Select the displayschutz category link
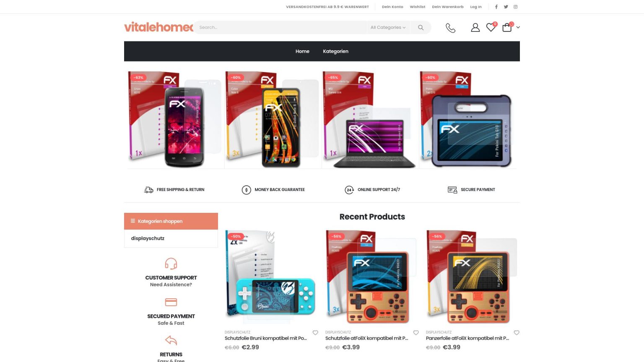Viewport: 644px width, 362px height. pos(148,238)
